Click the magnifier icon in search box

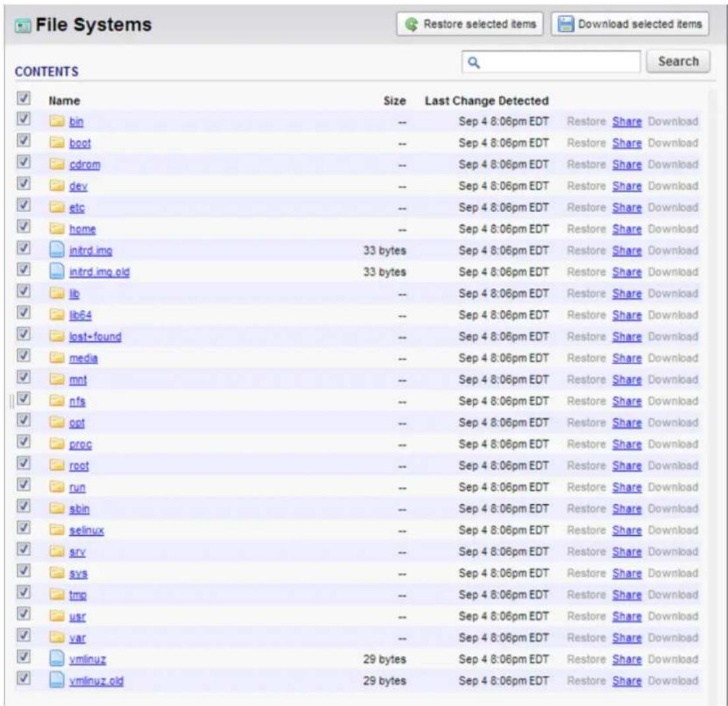coord(473,62)
